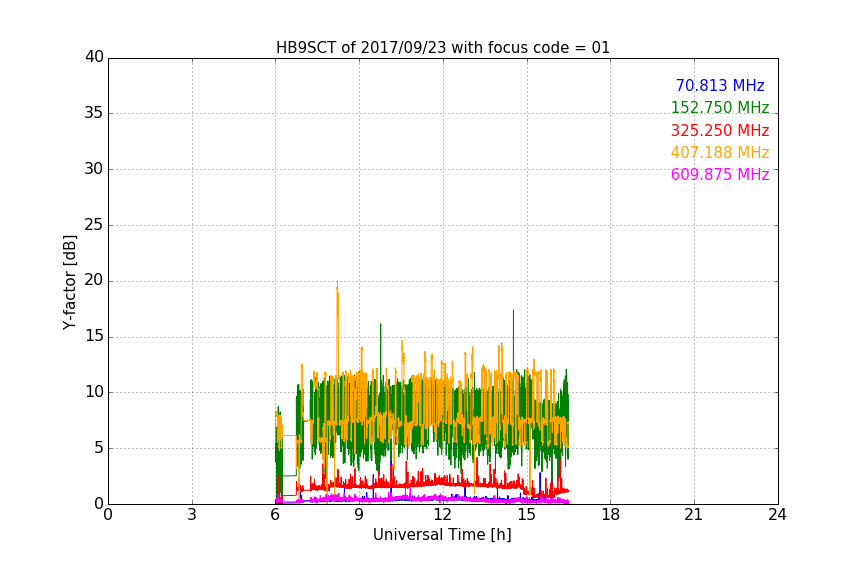
Task: Select the 325.250 MHz legend label
Action: click(720, 131)
